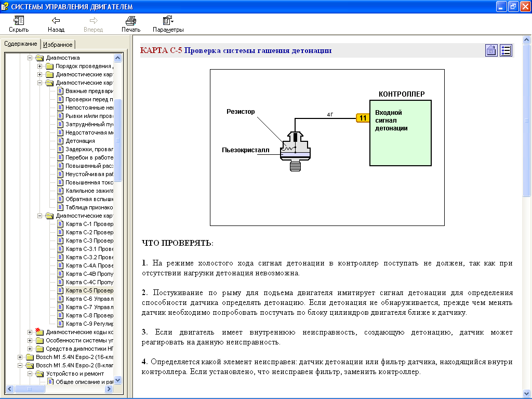Click the content pane scrollbar down arrow
Image resolution: width=532 pixels, height=399 pixels.
[x=526, y=393]
